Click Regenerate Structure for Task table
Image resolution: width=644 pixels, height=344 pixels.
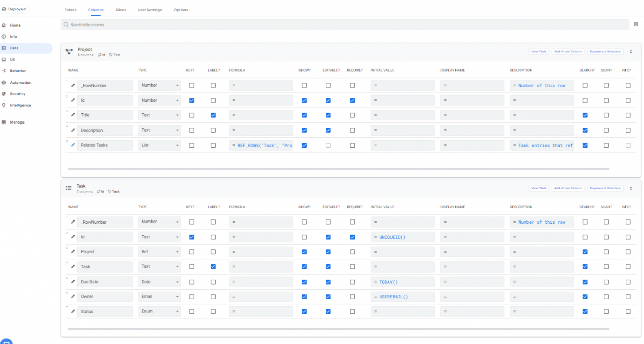pos(605,188)
